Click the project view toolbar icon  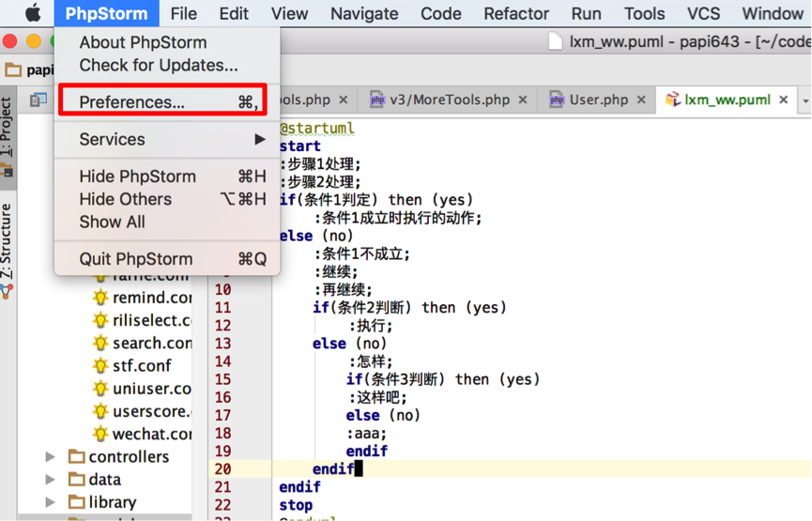38,100
